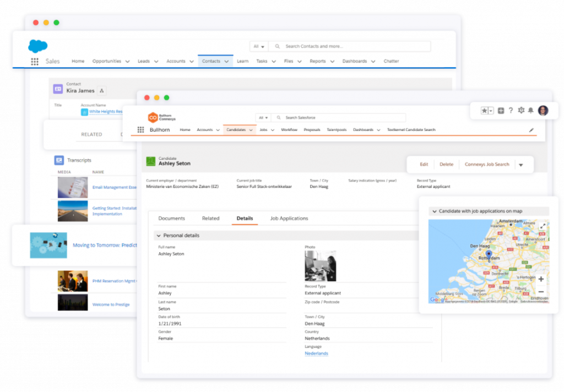Click the quick-create plus icon
Screen dimensions: 564x392
coord(501,110)
